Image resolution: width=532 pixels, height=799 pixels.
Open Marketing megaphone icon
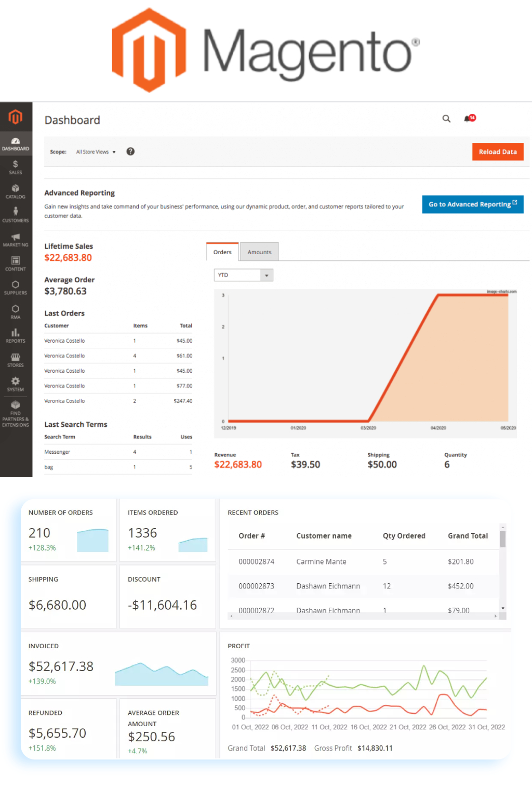point(16,240)
